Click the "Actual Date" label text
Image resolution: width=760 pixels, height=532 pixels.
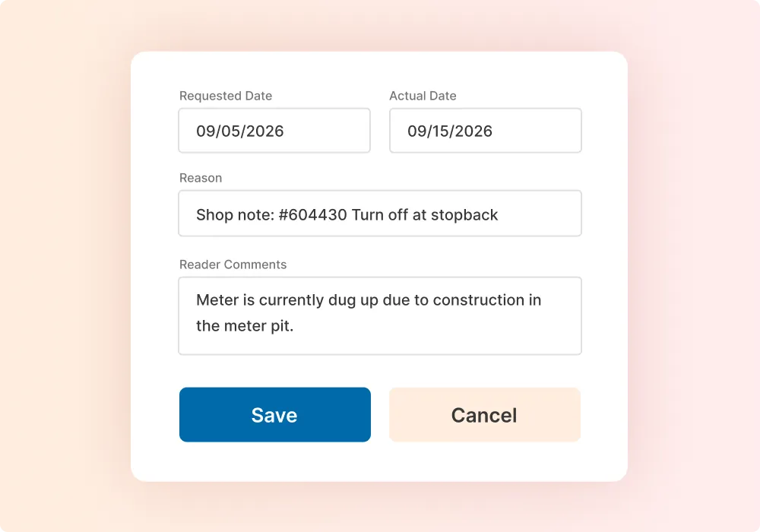pyautogui.click(x=423, y=96)
